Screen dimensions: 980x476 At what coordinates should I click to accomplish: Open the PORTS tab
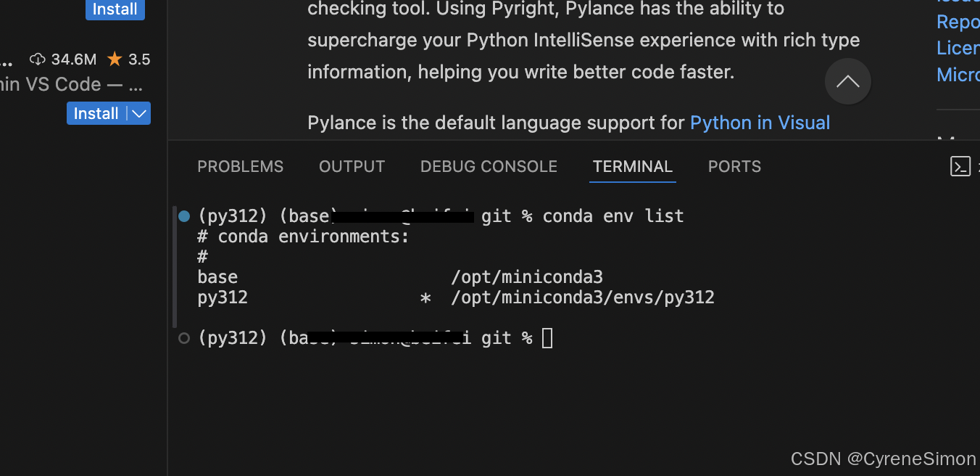click(734, 167)
